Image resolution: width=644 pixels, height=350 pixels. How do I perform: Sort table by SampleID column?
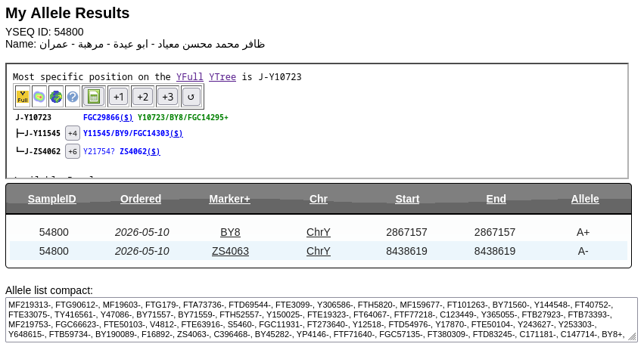pos(51,199)
